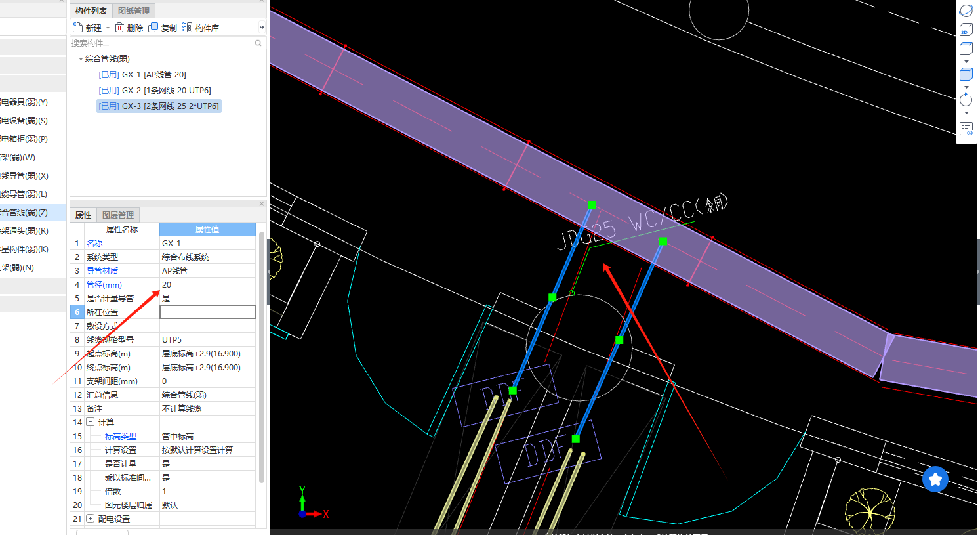The height and width of the screenshot is (535, 980).
Task: Select the 线导管(弱)(X) sidebar category
Action: [x=33, y=175]
